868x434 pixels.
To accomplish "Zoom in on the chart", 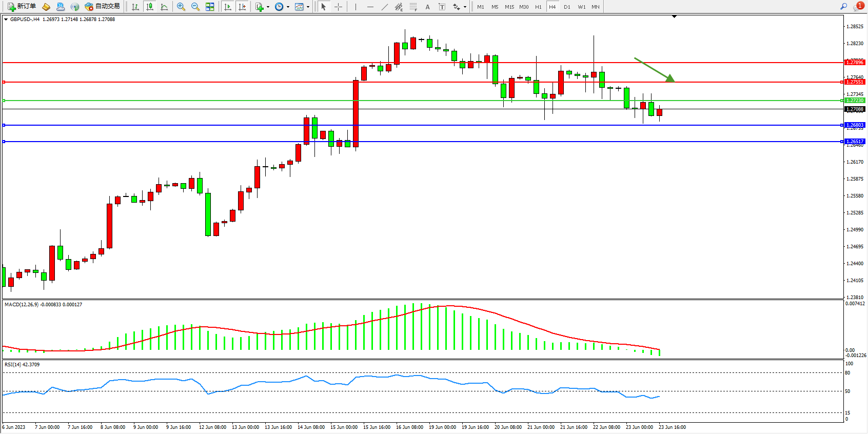I will (181, 7).
